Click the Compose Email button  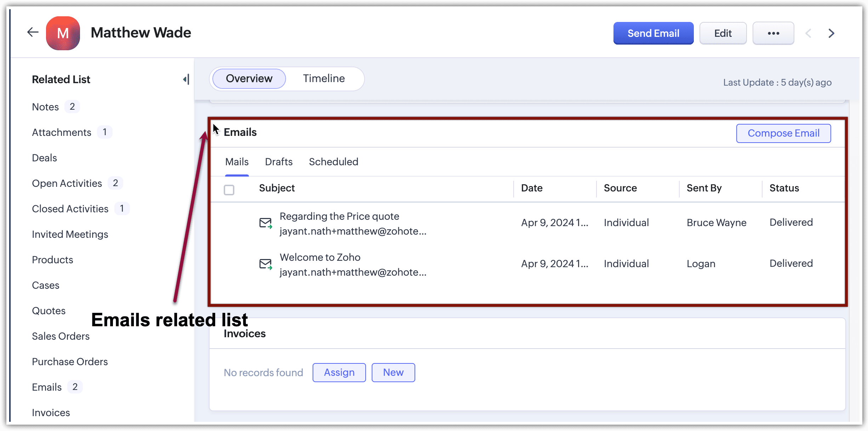pos(783,133)
